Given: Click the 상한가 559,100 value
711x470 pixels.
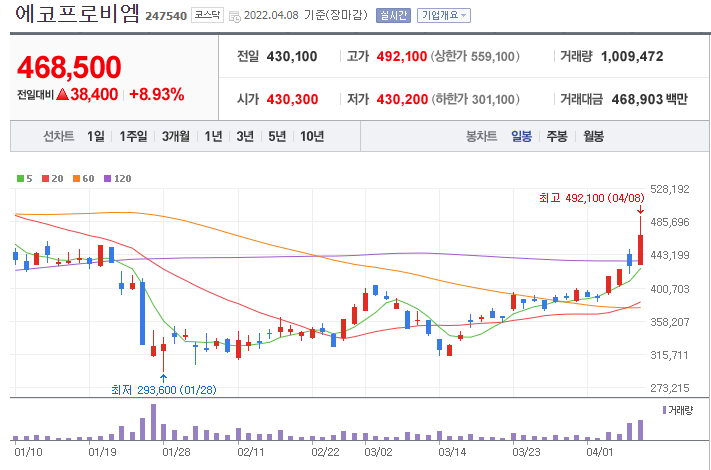Looking at the screenshot, I should coord(493,57).
